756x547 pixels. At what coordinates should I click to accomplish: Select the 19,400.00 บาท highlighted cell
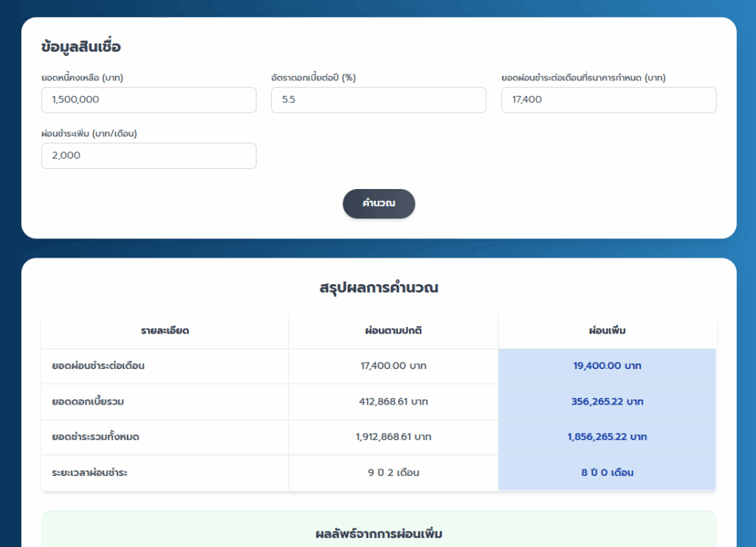pos(607,366)
